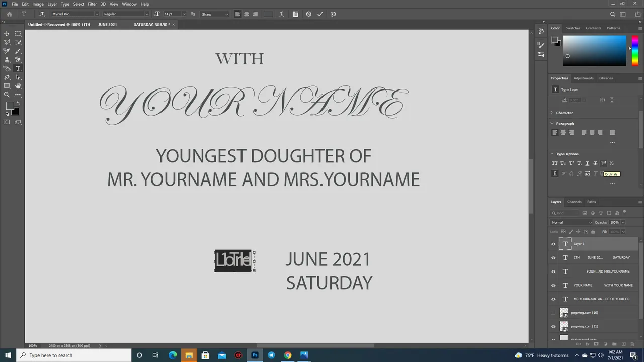Select the Eyedropper tool
Screen dimensions: 644x362
pyautogui.click(x=7, y=51)
